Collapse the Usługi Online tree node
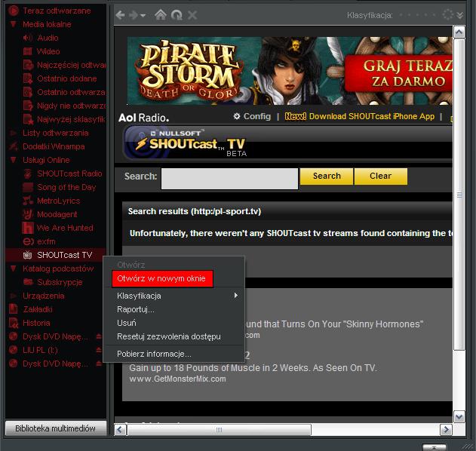The height and width of the screenshot is (451, 476). 14,160
